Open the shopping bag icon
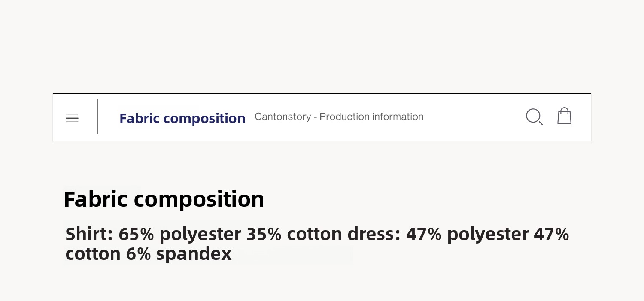 (x=564, y=116)
